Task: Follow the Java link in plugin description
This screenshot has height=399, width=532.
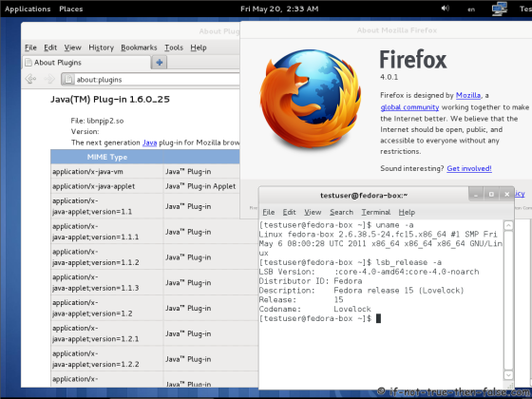Action: point(150,142)
